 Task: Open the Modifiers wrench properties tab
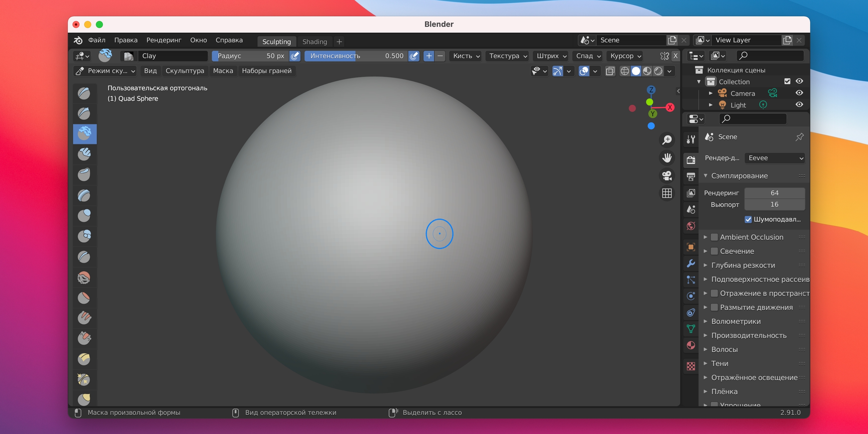691,263
